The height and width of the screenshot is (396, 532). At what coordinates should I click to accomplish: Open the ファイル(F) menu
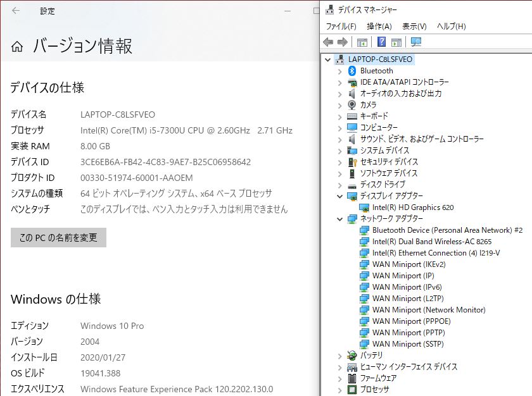[341, 27]
